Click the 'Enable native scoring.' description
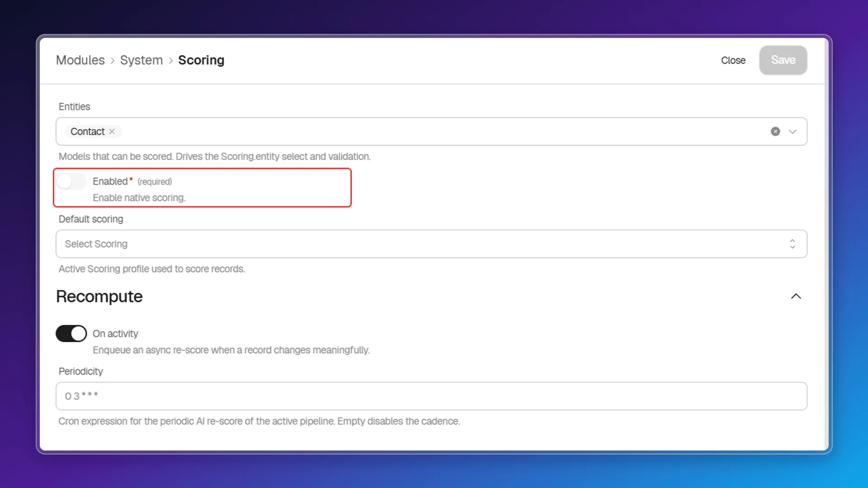This screenshot has height=488, width=868. (x=139, y=198)
